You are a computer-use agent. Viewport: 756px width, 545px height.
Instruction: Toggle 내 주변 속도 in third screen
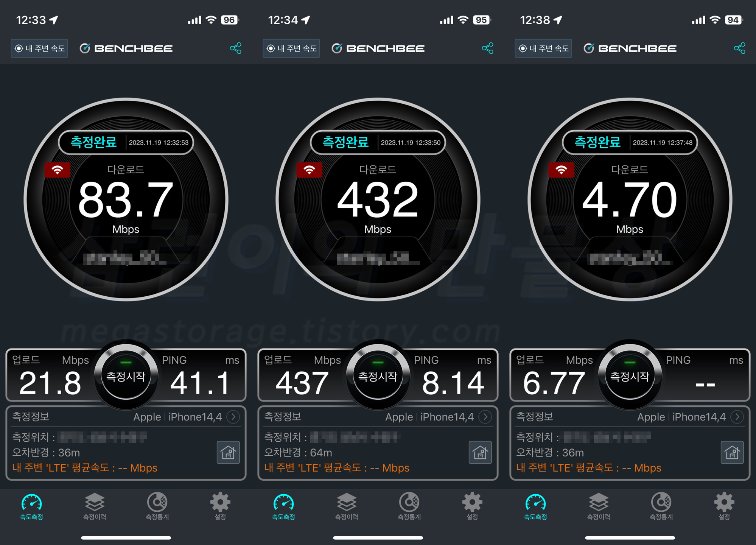[x=543, y=48]
